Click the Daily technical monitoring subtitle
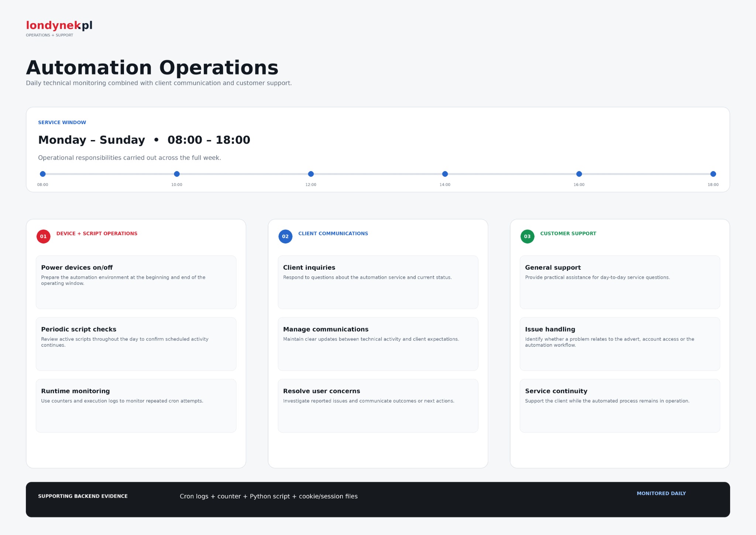 pyautogui.click(x=159, y=83)
